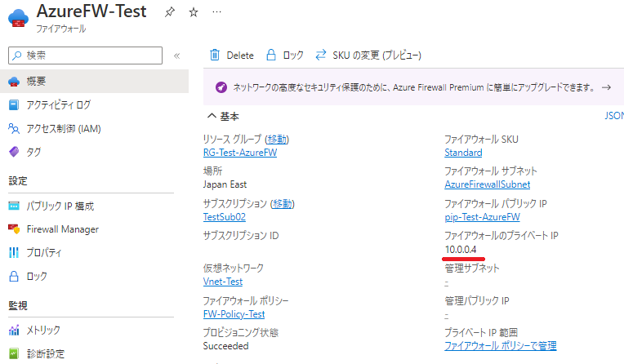Image resolution: width=624 pixels, height=364 pixels.
Task: Open RG-Test-AzureFW resource group link
Action: 240,153
